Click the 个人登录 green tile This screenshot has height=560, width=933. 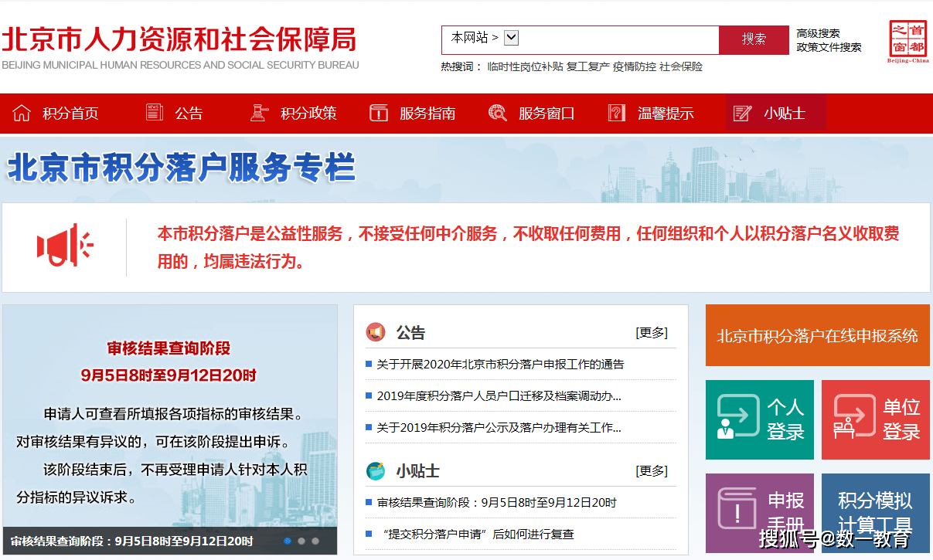click(759, 419)
